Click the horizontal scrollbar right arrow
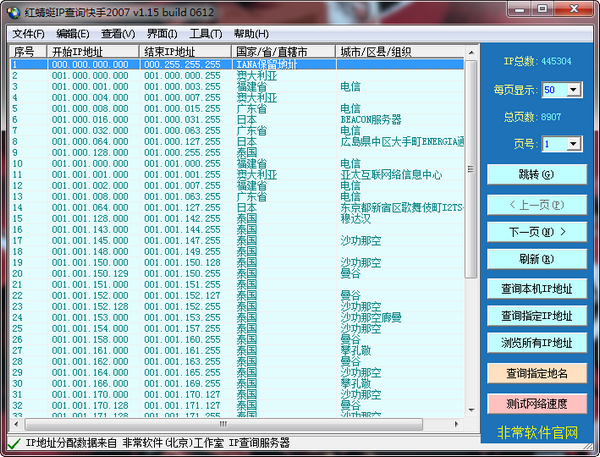This screenshot has width=600, height=457. click(458, 423)
